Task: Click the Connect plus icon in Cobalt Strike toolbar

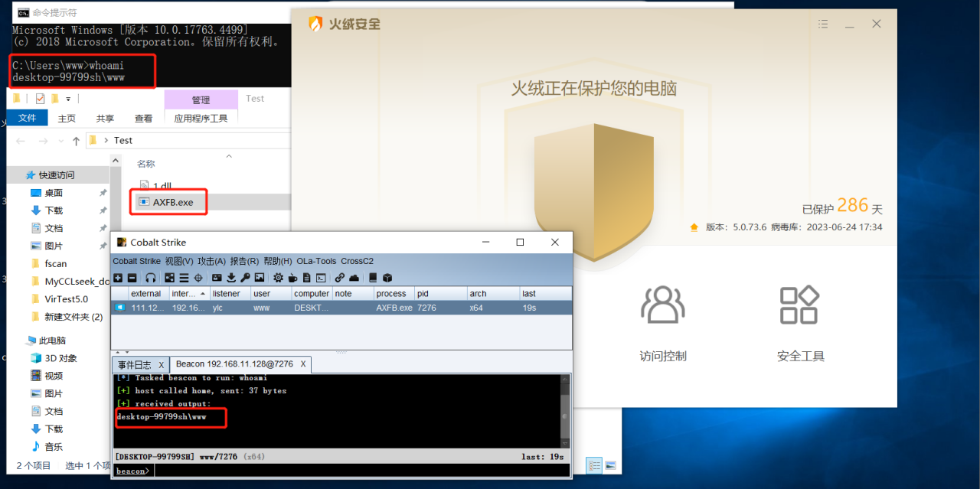Action: (118, 278)
